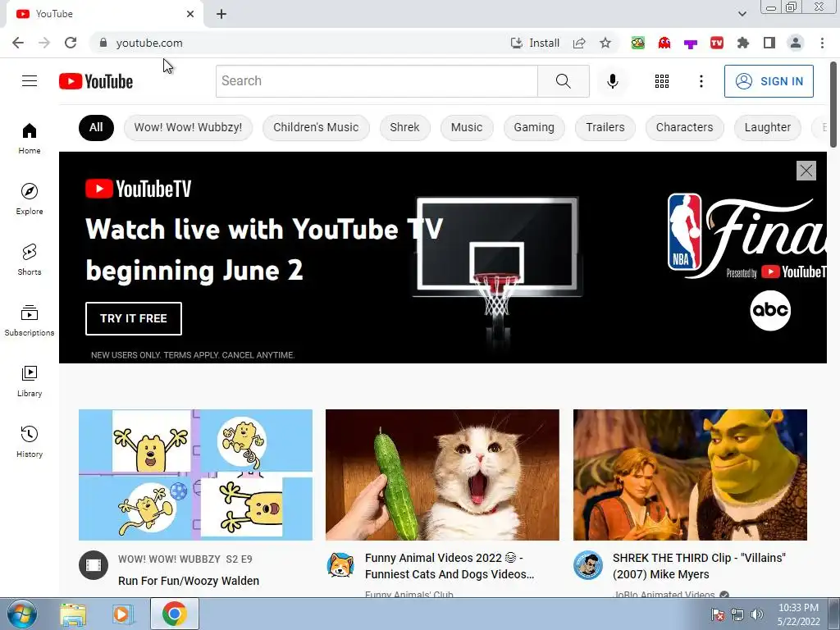Expand the tab search dropdown

click(742, 14)
